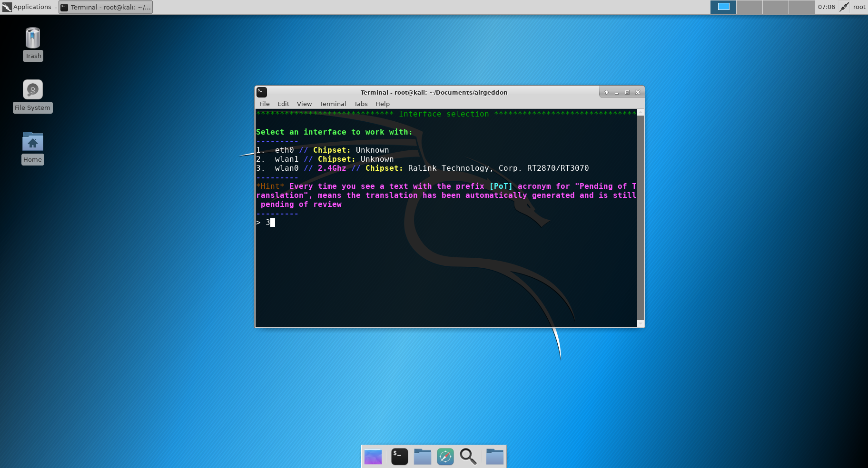The image size is (868, 468).
Task: Open the Terminal menu
Action: (333, 104)
